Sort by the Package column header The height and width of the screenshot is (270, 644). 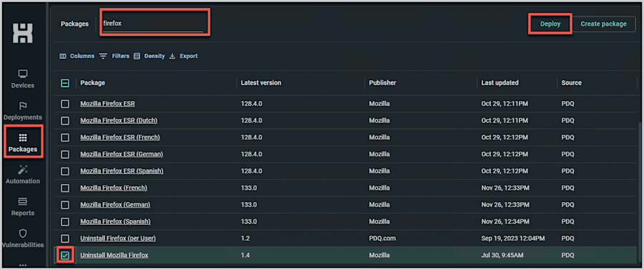pos(93,83)
